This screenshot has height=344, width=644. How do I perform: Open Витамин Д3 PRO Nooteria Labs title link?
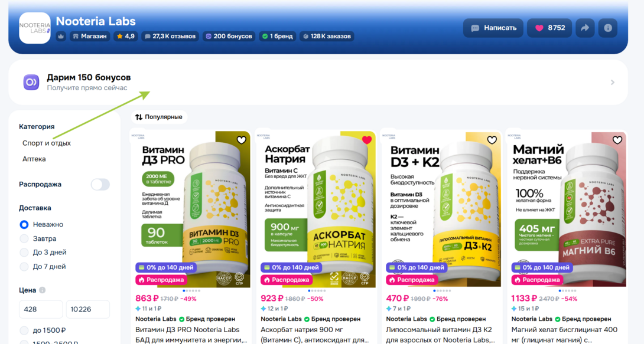click(191, 335)
